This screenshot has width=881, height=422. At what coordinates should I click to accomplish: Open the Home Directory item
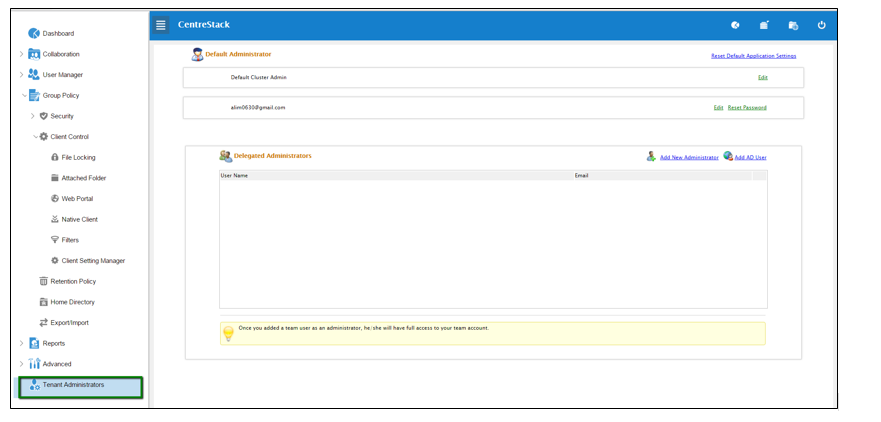point(67,302)
